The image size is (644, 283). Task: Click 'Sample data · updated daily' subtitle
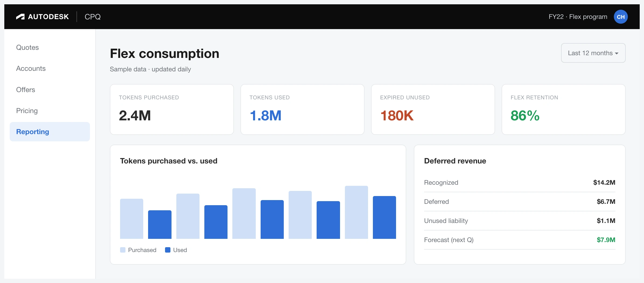point(150,69)
